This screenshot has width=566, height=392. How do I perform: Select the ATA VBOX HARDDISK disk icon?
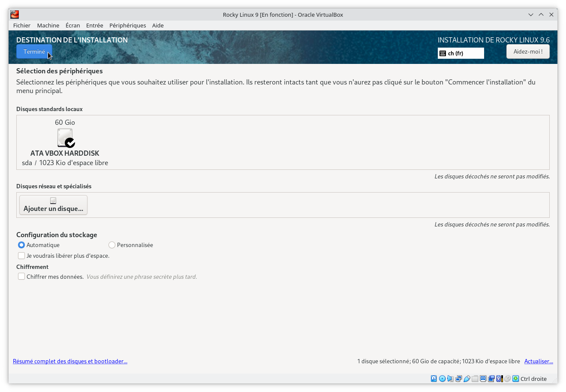(x=65, y=138)
